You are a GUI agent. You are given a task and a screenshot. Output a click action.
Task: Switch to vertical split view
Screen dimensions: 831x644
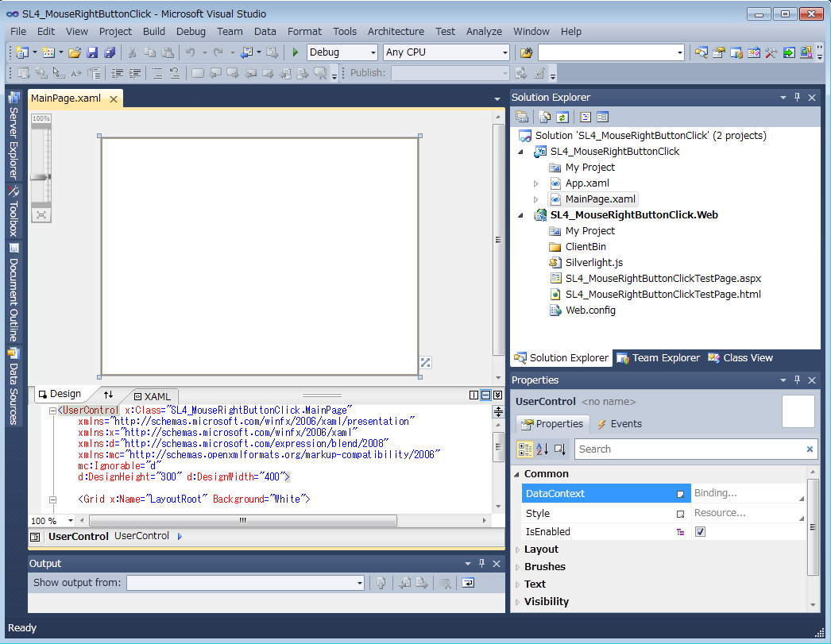[473, 395]
